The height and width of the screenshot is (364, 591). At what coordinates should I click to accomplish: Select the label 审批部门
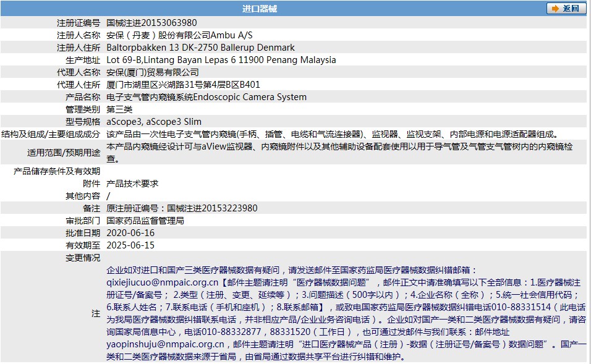coord(83,221)
